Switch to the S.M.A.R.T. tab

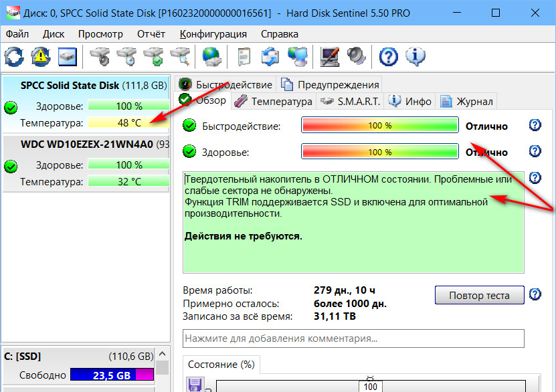pyautogui.click(x=350, y=102)
